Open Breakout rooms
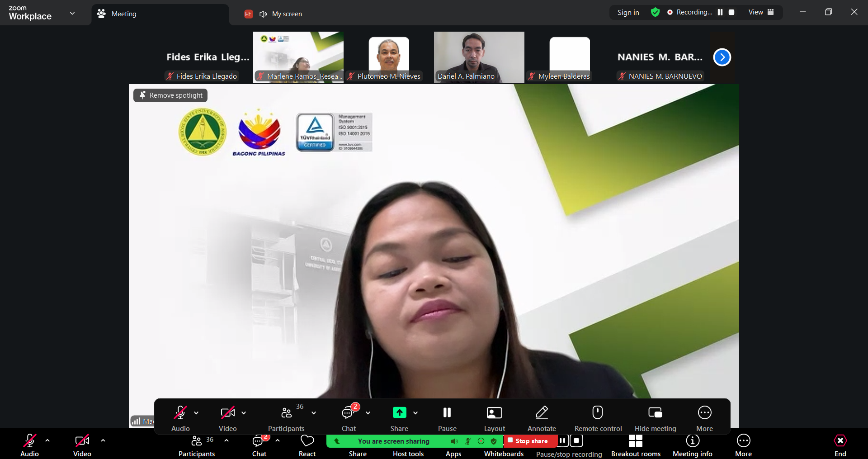Screen dimensions: 868x459 635,441
